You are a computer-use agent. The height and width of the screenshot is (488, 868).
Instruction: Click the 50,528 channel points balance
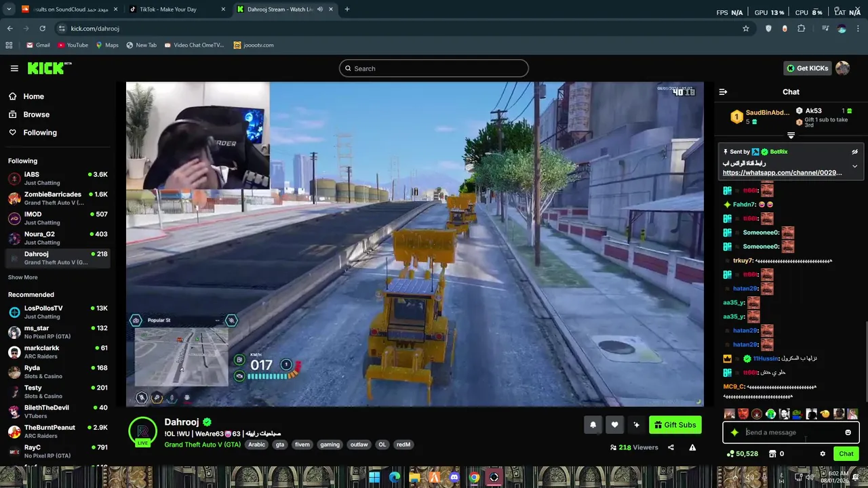742,454
